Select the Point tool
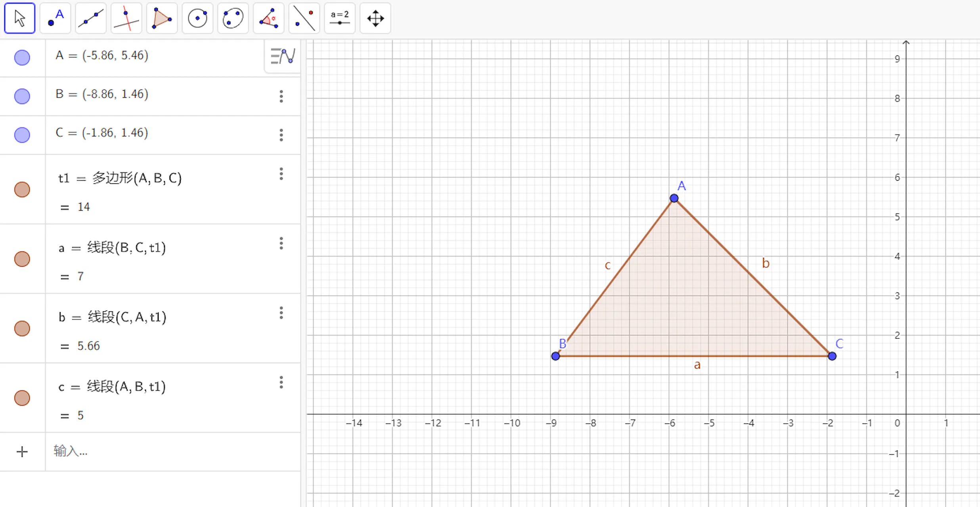The height and width of the screenshot is (507, 980). point(55,18)
